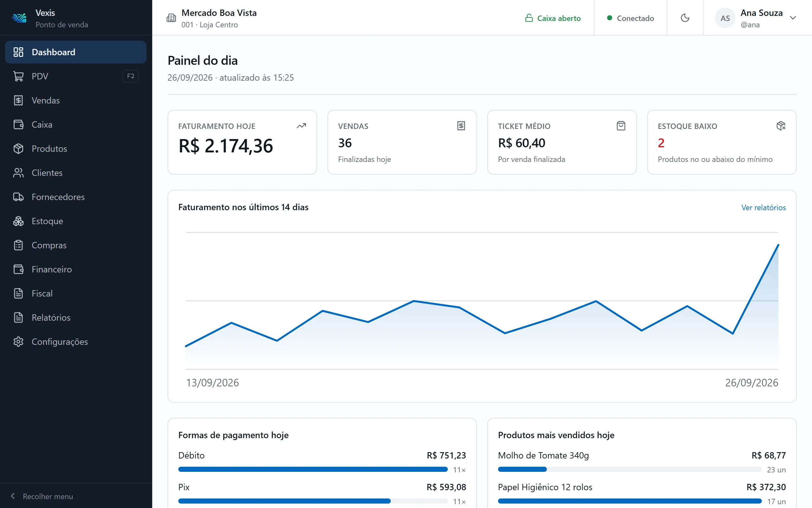Screen dimensions: 812x508
Task: Click the Relatórios file icon
Action: [x=18, y=317]
